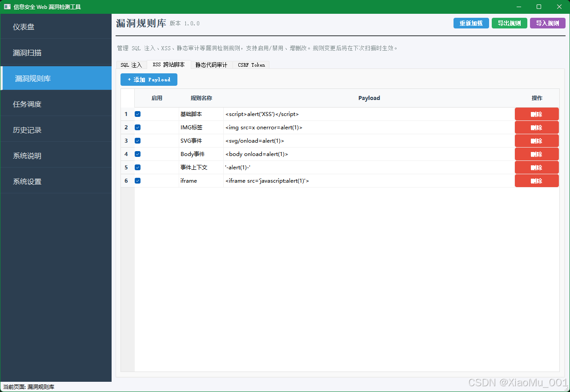570x392 pixels.
Task: Click payload cell <svg/onload=alert(1)>
Action: (369, 141)
